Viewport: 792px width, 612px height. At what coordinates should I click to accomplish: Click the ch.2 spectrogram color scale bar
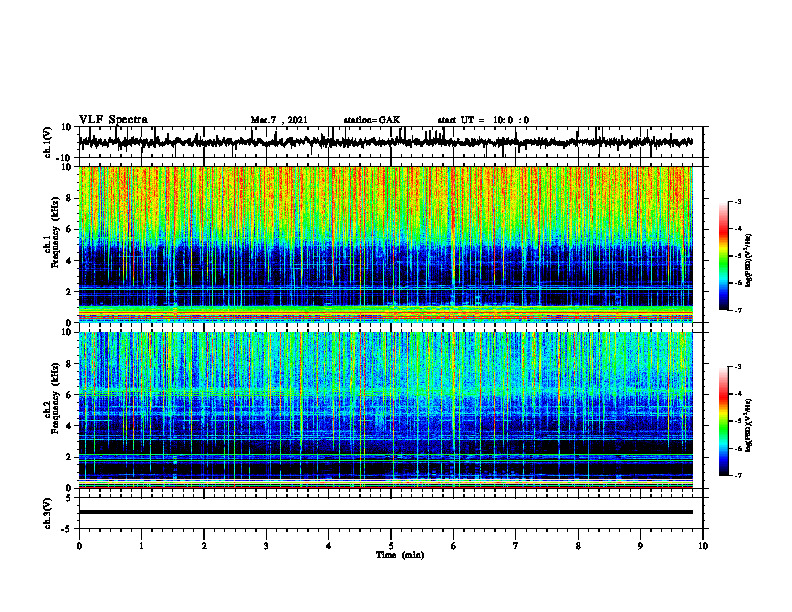point(723,421)
